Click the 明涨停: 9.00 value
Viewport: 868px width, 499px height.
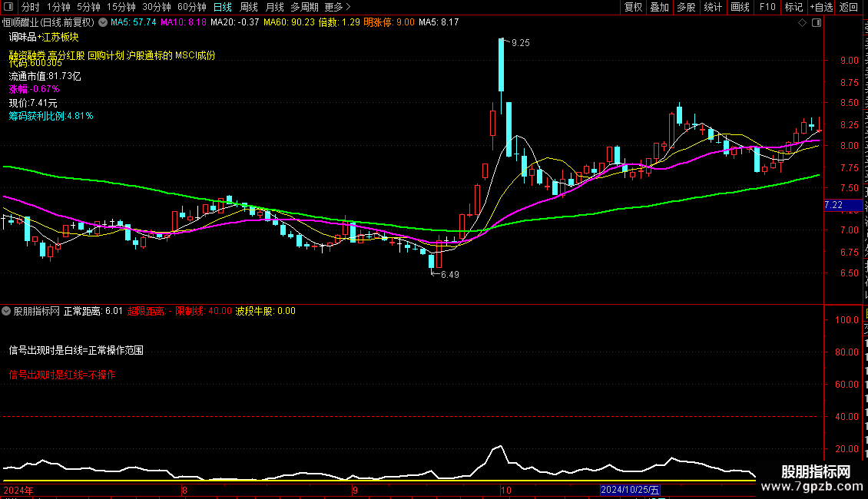coord(389,23)
